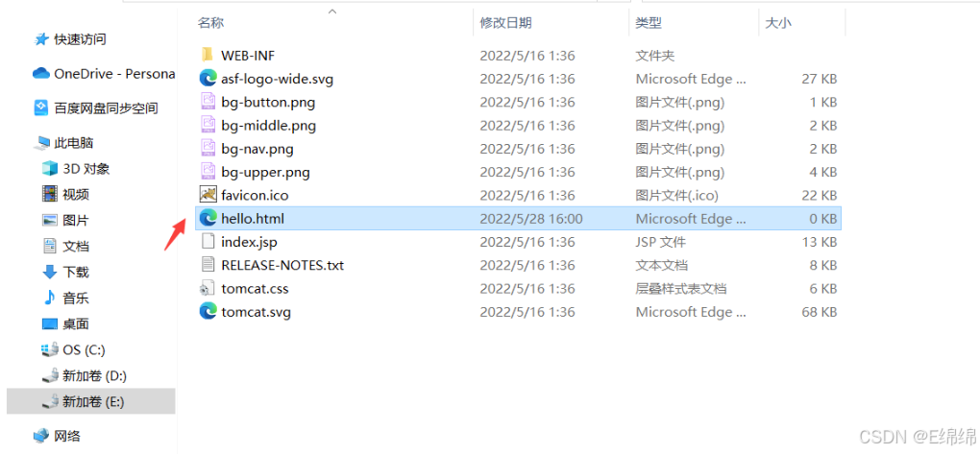Click the 下载 download arrow icon
Screen dimensions: 980x454
49,273
